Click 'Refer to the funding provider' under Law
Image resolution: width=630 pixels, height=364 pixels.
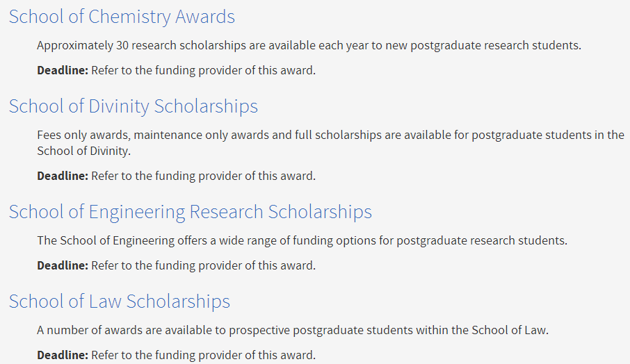coord(167,355)
